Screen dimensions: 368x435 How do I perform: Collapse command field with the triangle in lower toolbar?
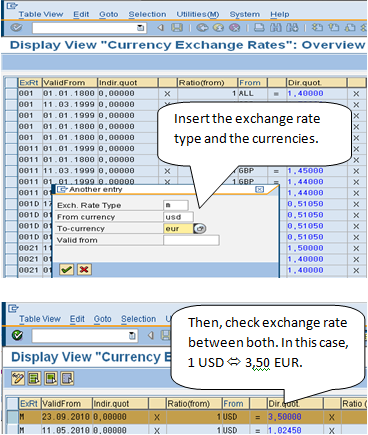point(151,335)
